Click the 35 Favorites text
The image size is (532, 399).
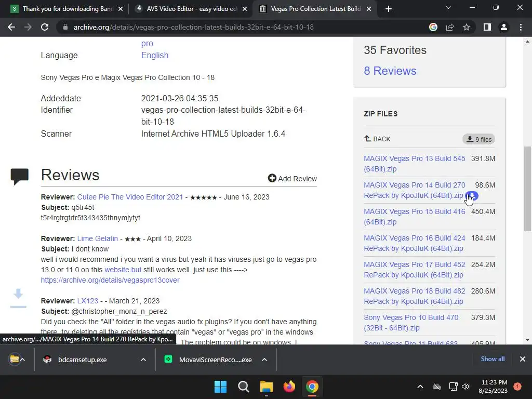click(x=395, y=50)
